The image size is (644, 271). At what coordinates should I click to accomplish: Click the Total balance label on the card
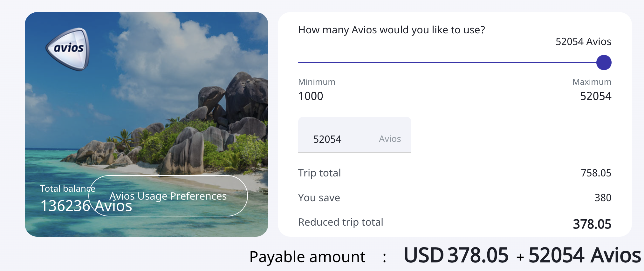(67, 188)
